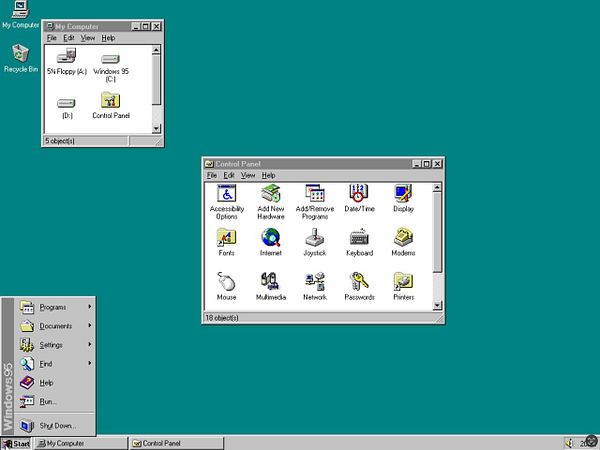Open the Internet settings icon
The image size is (600, 450).
pos(271,242)
